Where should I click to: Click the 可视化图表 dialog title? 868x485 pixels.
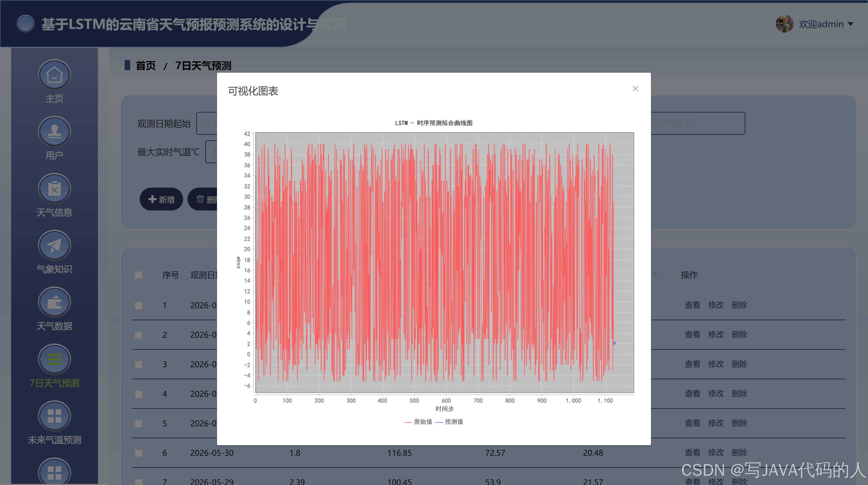coord(253,91)
